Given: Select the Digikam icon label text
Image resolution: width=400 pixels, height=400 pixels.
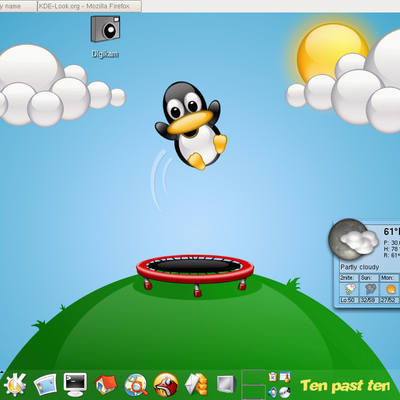Looking at the screenshot, I should coord(105,54).
